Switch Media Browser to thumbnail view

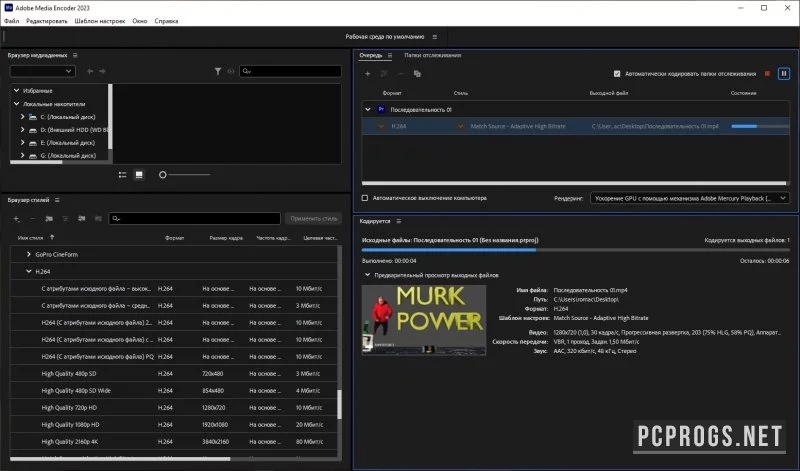[x=139, y=175]
